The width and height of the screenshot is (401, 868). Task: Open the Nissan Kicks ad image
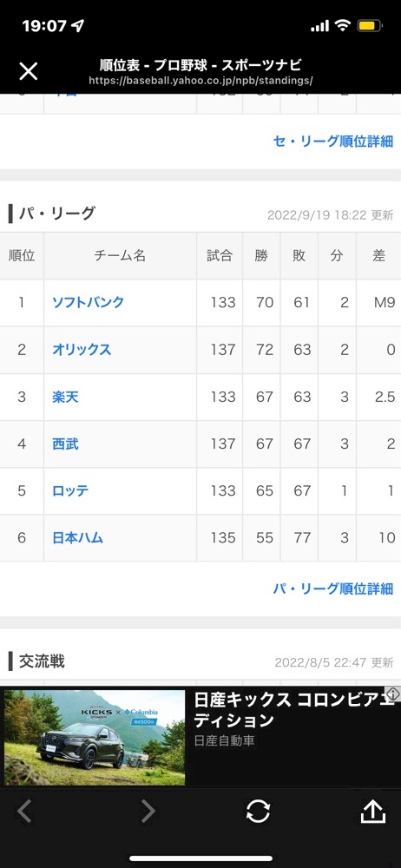95,737
